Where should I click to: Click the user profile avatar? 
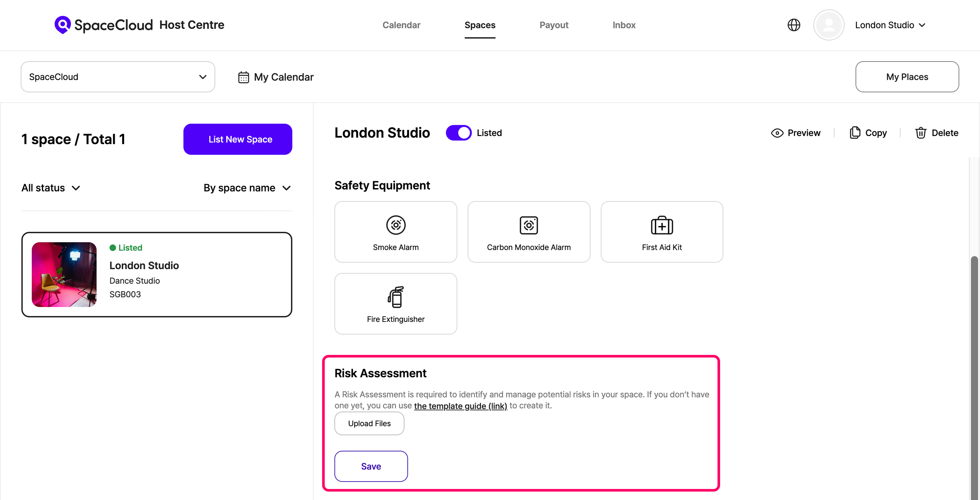click(829, 25)
